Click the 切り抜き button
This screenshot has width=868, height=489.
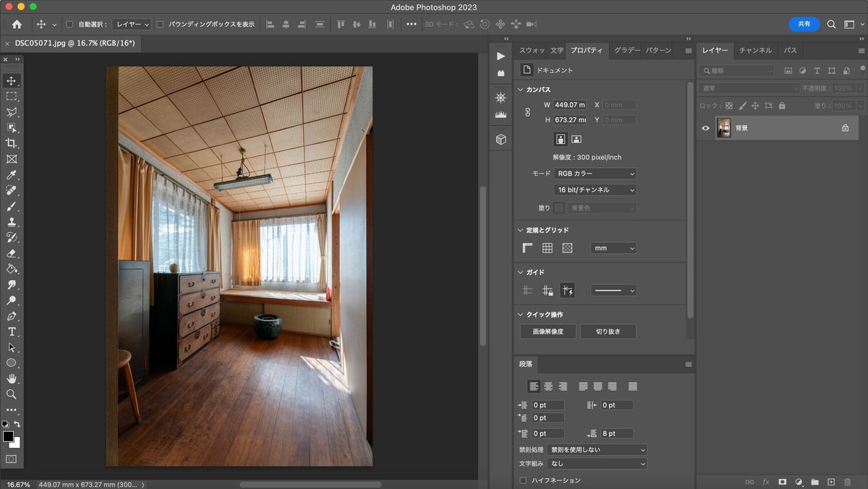[x=608, y=331]
